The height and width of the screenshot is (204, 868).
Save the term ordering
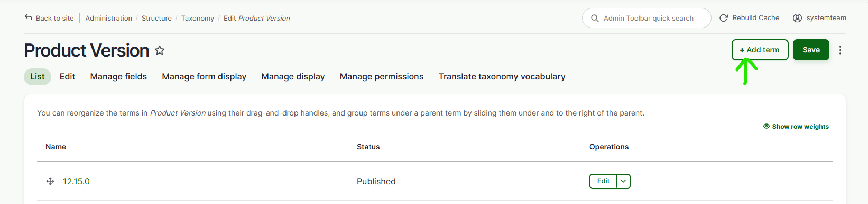point(811,50)
